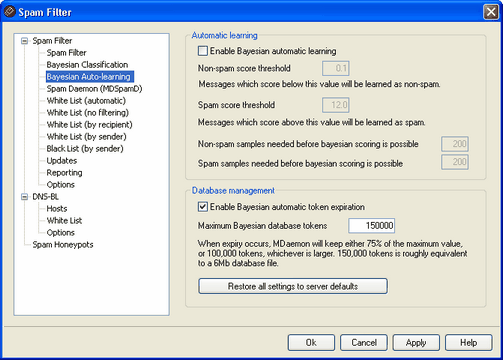
Task: Click the Apply button
Action: tap(416, 343)
